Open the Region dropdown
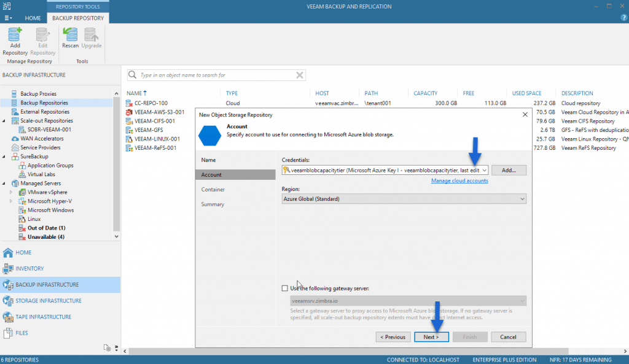This screenshot has width=629, height=364. (x=404, y=199)
